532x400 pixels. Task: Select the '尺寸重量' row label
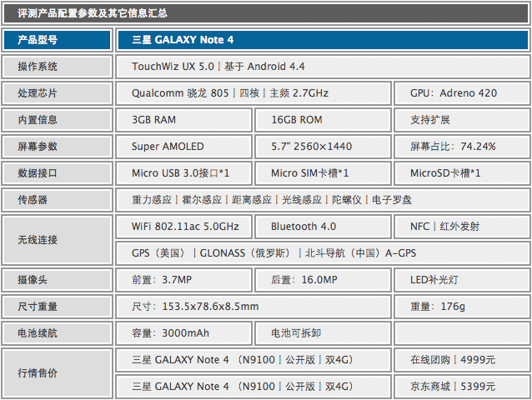coord(57,307)
